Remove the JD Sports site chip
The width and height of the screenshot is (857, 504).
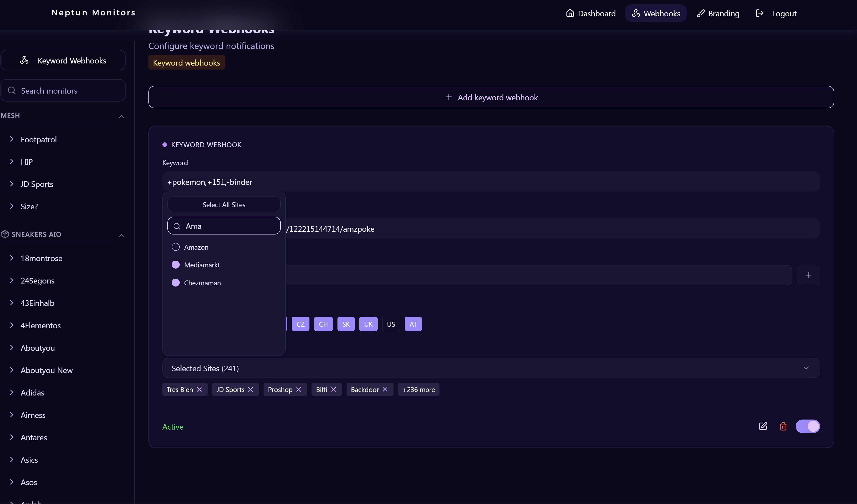click(x=251, y=389)
